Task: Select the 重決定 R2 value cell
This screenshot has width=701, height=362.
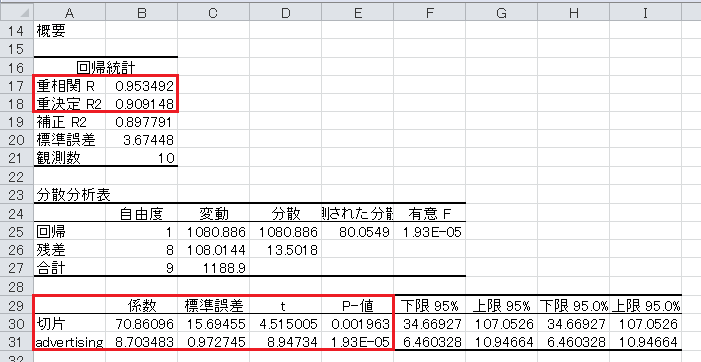Action: (x=142, y=104)
